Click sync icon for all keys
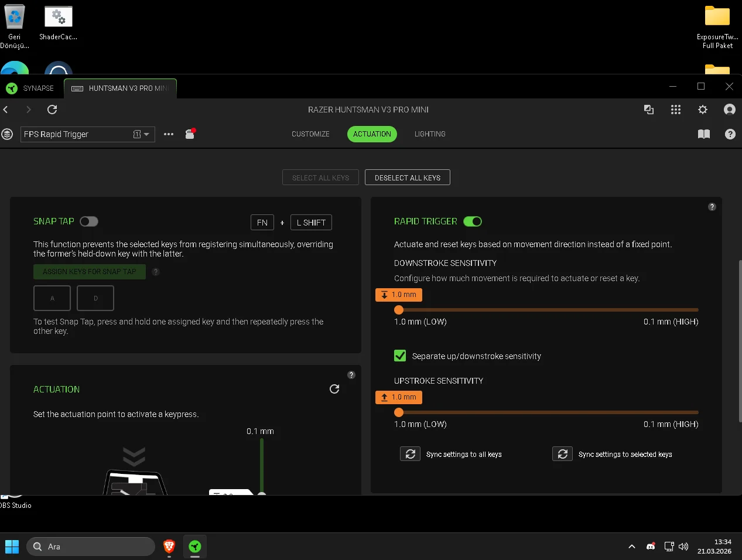The height and width of the screenshot is (560, 742). click(410, 454)
